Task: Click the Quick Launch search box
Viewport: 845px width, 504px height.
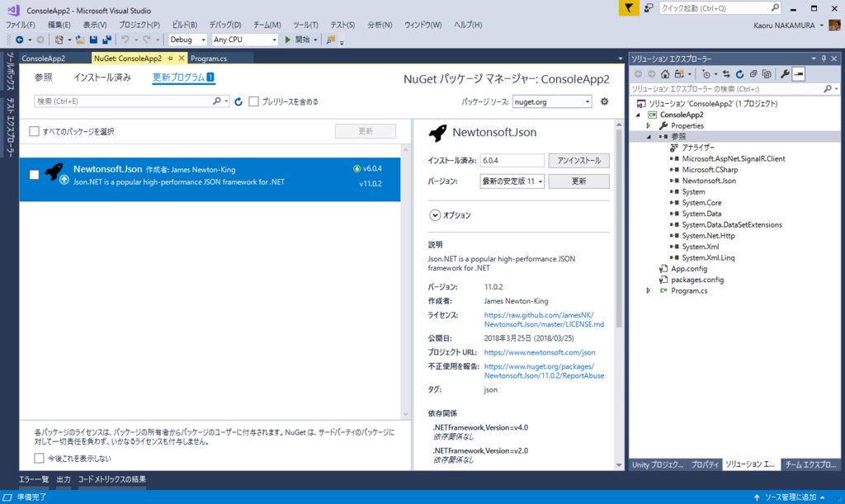Action: click(x=720, y=8)
